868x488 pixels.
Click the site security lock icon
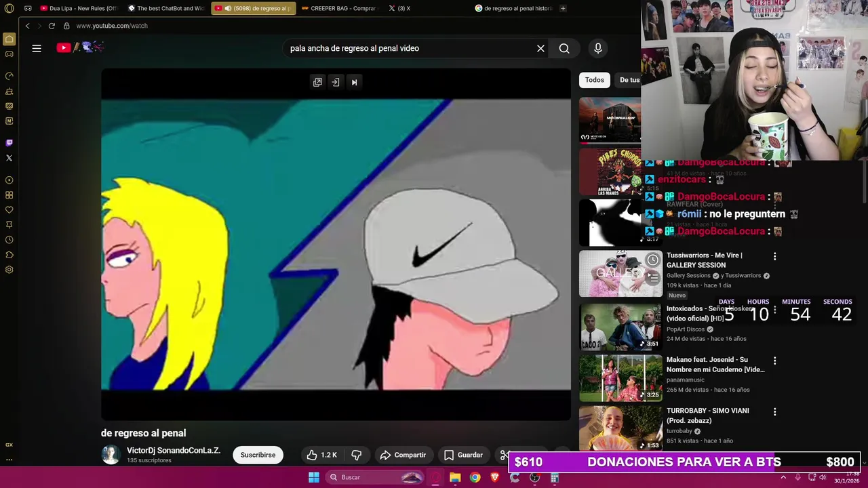(x=66, y=26)
